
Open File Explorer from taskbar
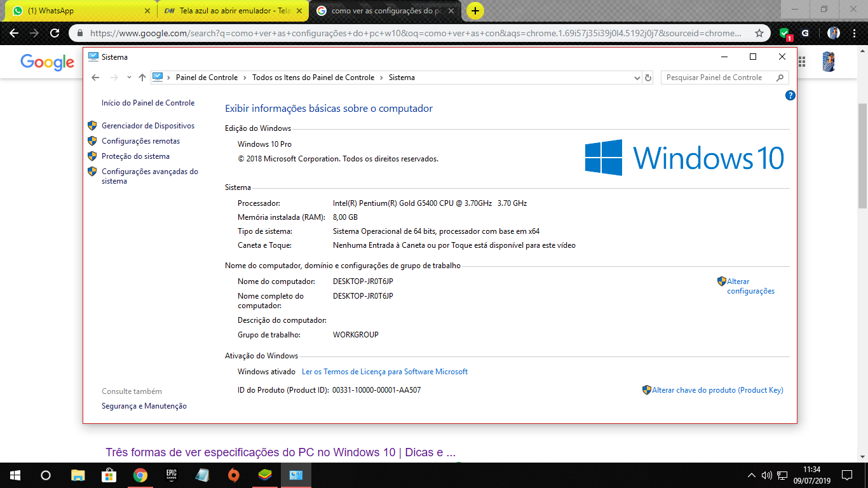(x=78, y=475)
